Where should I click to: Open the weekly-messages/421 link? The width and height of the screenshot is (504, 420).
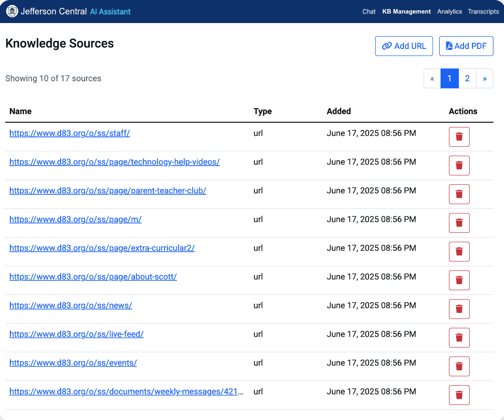(126, 391)
